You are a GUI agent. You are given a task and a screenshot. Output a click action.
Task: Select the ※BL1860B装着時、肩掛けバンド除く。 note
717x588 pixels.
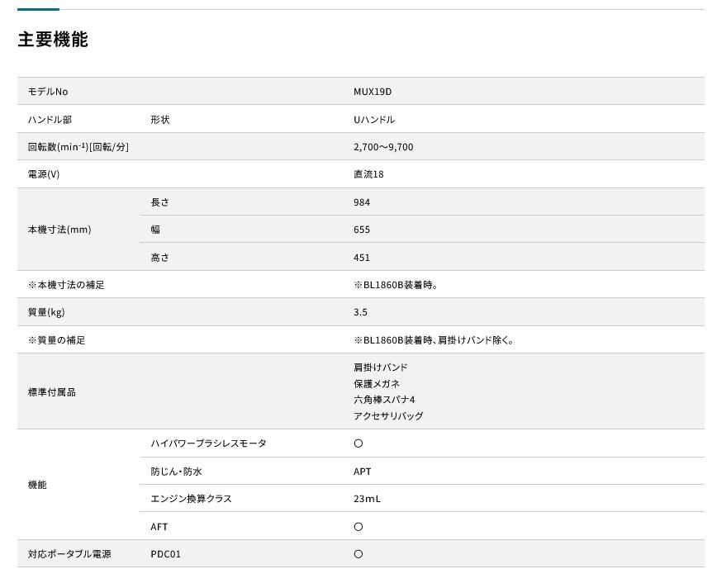coord(434,340)
